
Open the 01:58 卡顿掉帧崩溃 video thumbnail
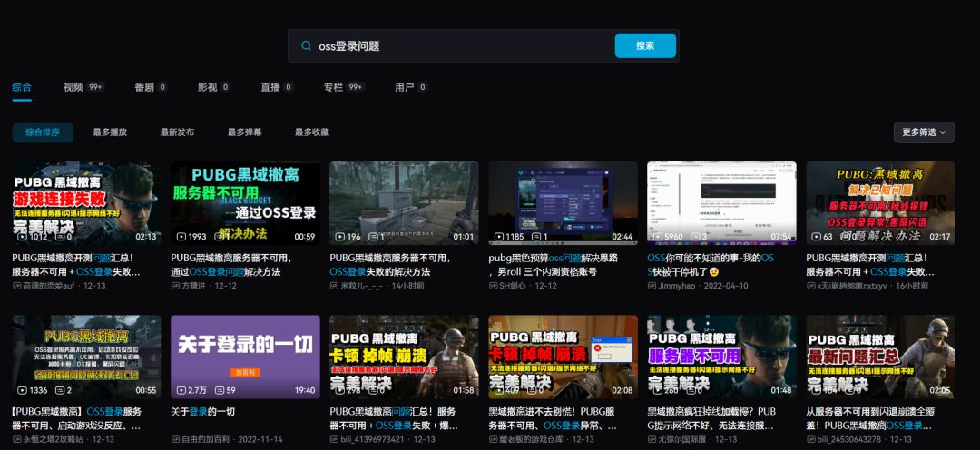click(x=404, y=357)
